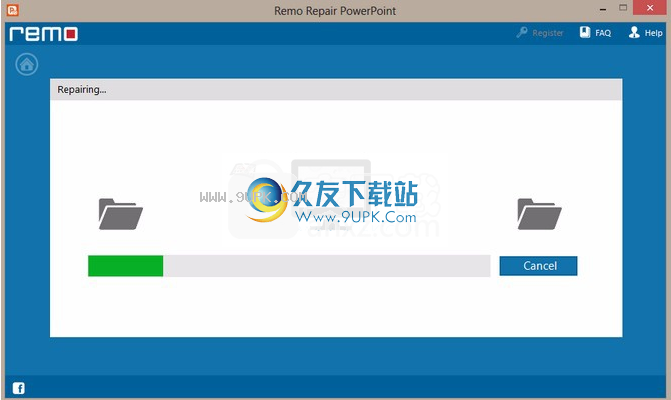
Task: Cancel the repair process
Action: point(538,266)
